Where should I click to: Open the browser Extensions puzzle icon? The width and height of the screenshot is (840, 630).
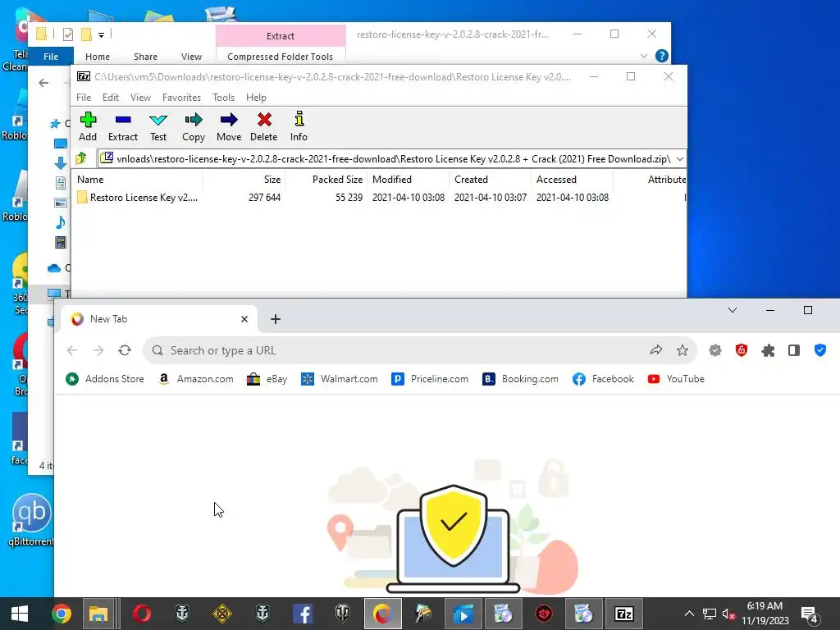768,351
